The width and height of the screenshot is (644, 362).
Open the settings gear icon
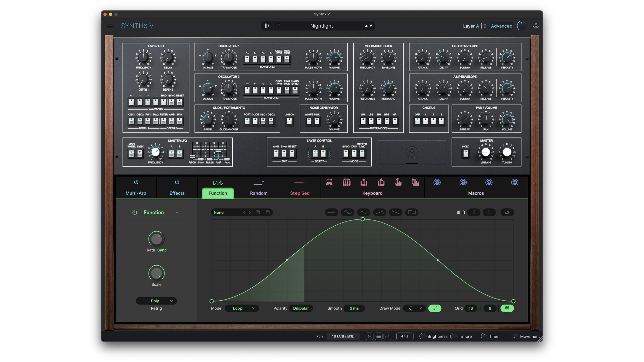pos(536,26)
